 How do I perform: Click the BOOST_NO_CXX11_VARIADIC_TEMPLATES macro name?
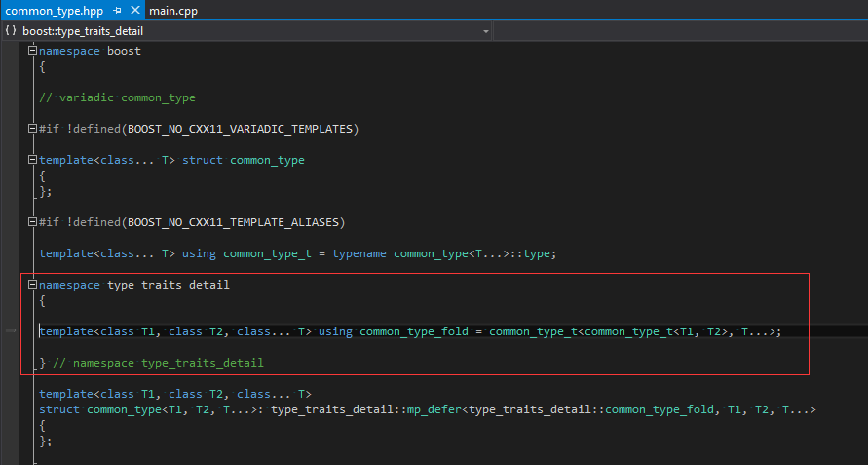click(240, 129)
